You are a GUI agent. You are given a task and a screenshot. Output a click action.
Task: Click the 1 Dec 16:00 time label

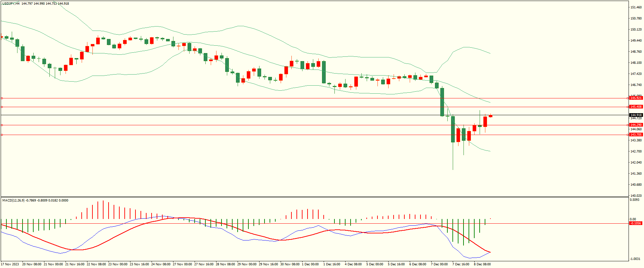pos(331,264)
